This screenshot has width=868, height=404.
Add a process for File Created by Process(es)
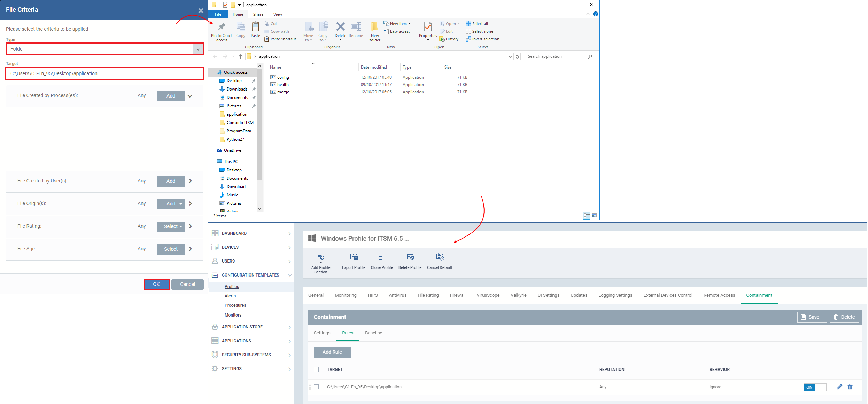pos(171,96)
